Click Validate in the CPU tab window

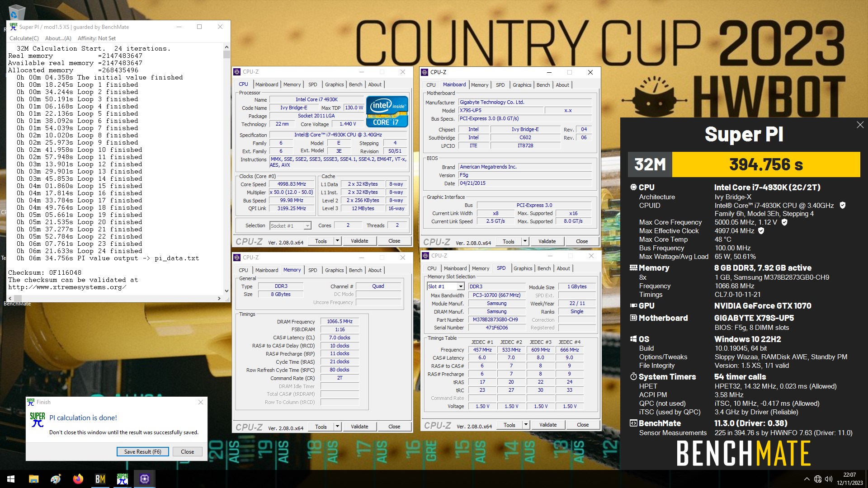(359, 241)
